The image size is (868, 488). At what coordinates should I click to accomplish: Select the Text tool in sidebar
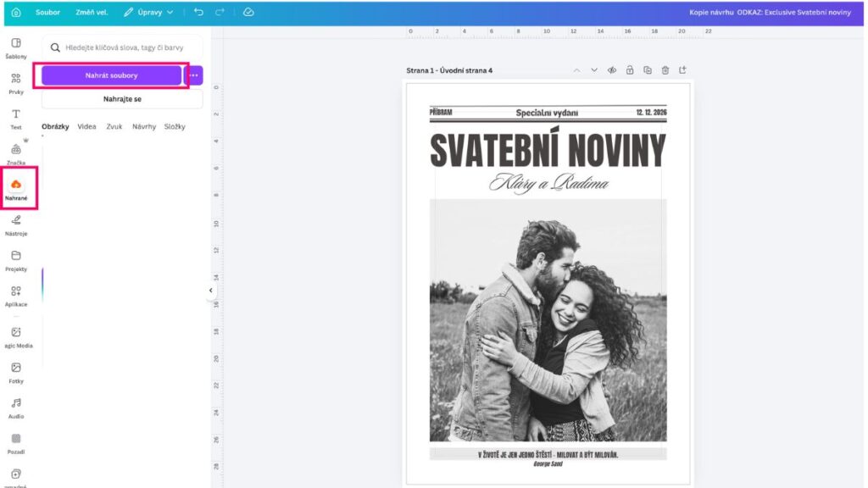click(16, 119)
